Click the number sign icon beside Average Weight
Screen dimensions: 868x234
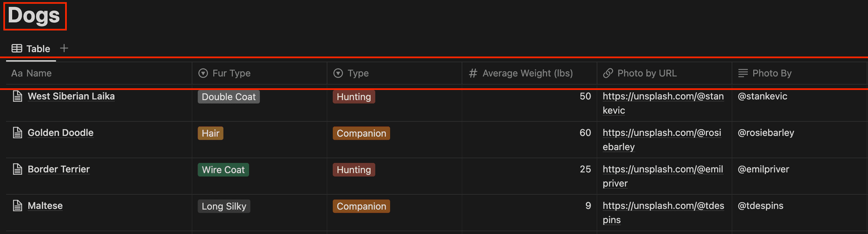point(473,73)
